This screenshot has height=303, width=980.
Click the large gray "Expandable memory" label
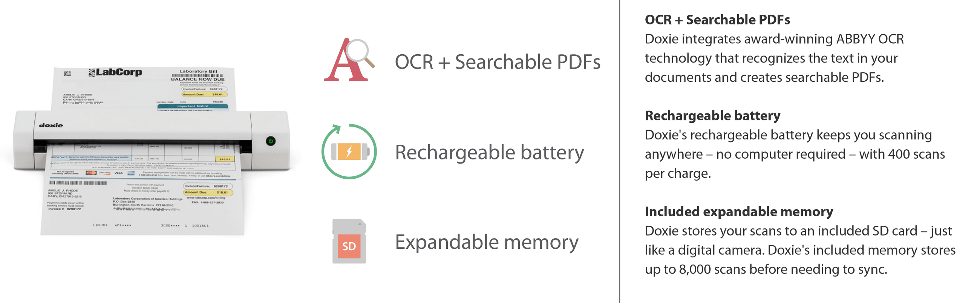(x=486, y=242)
